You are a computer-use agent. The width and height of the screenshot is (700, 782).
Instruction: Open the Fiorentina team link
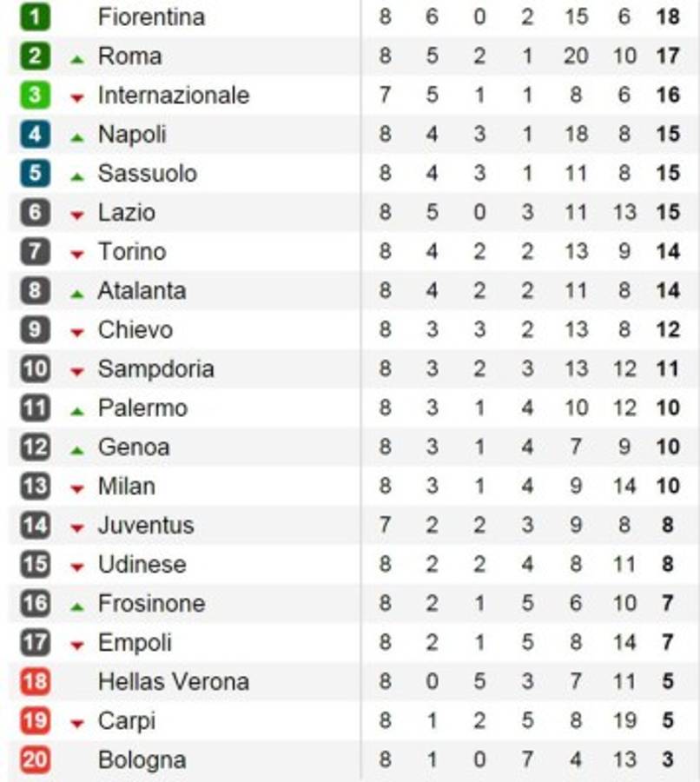click(151, 17)
